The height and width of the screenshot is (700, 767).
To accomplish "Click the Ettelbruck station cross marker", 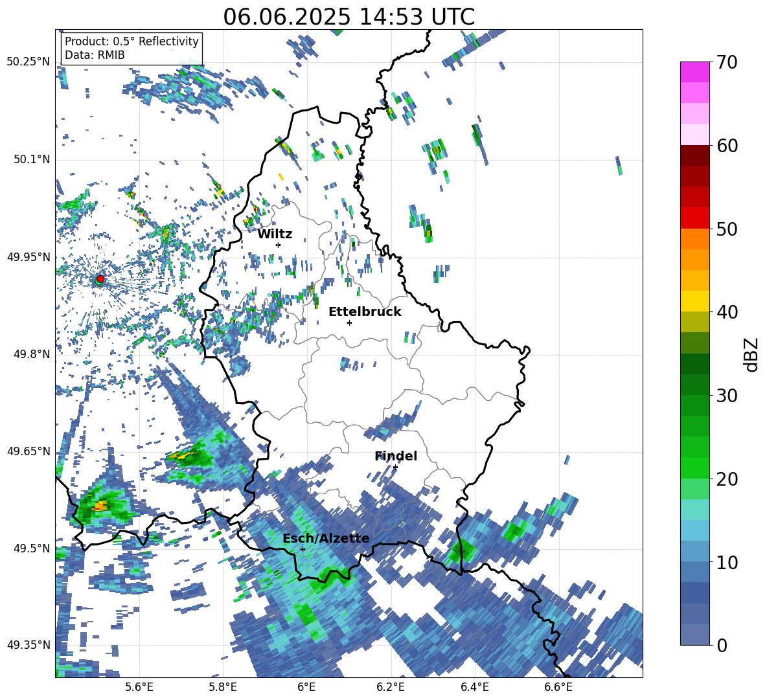I will pos(349,322).
